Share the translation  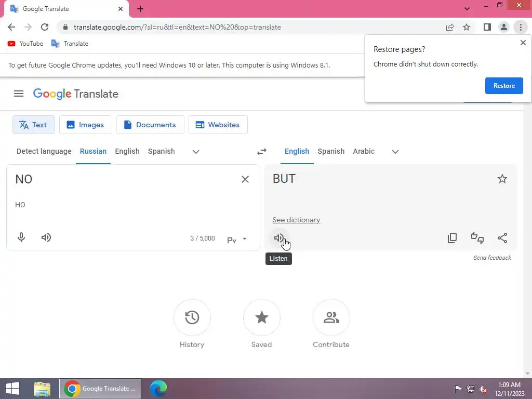[502, 238]
